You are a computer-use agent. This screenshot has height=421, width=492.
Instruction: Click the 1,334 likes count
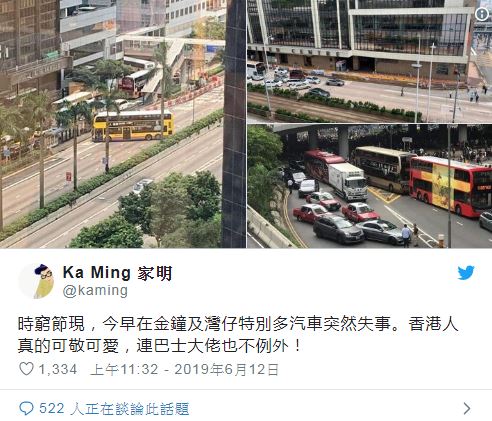[58, 369]
